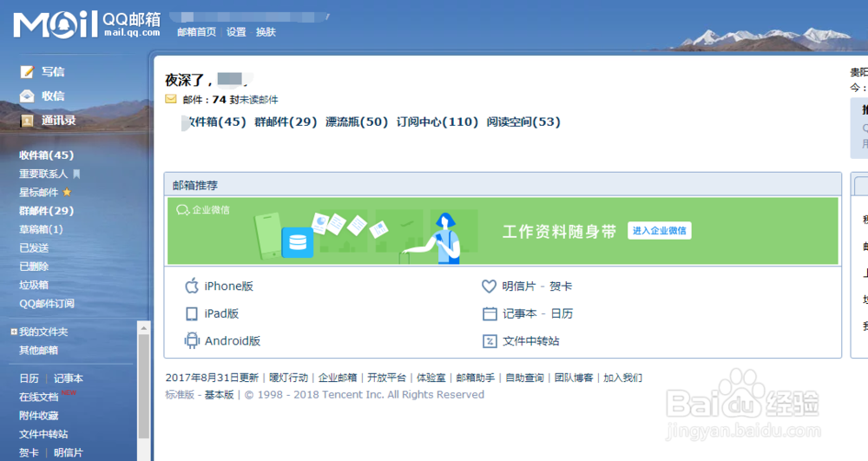Click the 加入我们 footer link
The height and width of the screenshot is (461, 868).
pyautogui.click(x=622, y=378)
